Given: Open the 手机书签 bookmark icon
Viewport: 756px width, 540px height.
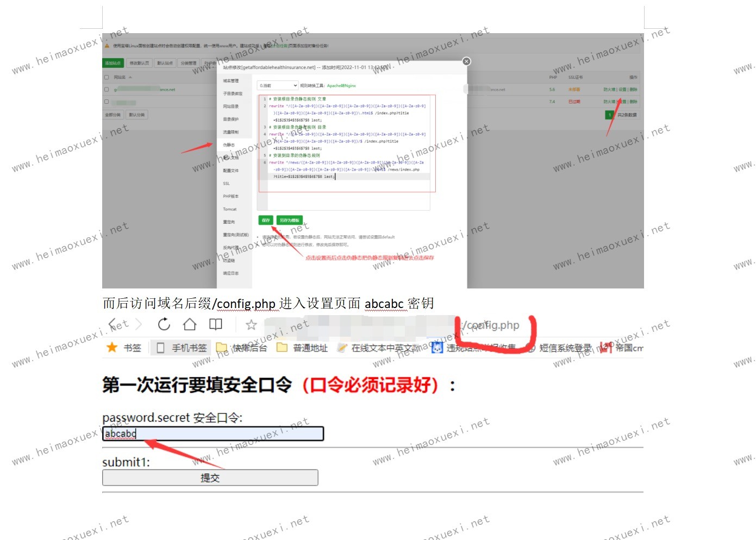Looking at the screenshot, I should pyautogui.click(x=161, y=348).
